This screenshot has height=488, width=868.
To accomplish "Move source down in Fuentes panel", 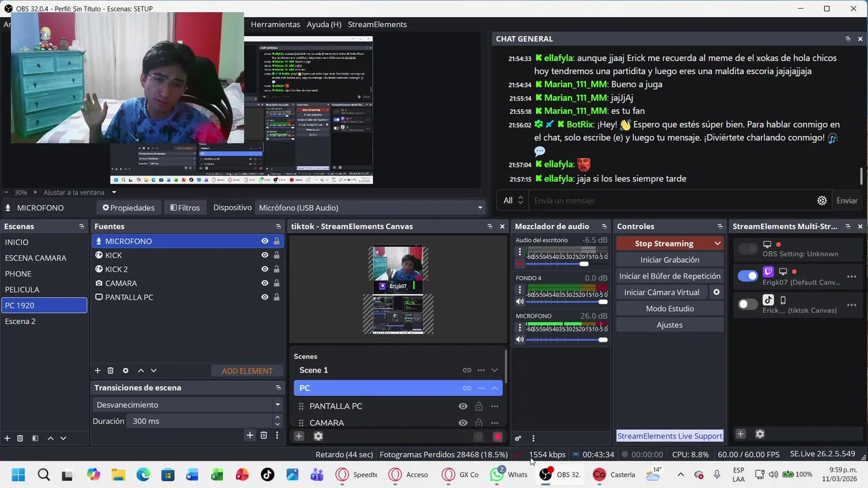I will point(153,371).
